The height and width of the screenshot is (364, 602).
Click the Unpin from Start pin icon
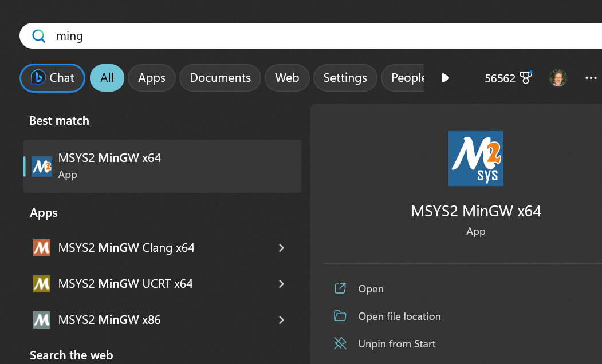click(x=340, y=343)
